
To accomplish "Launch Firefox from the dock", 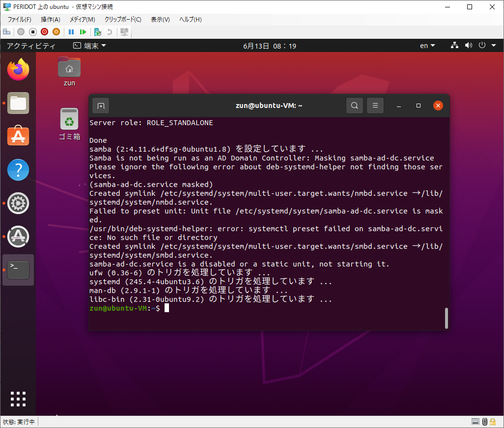I will 18,69.
